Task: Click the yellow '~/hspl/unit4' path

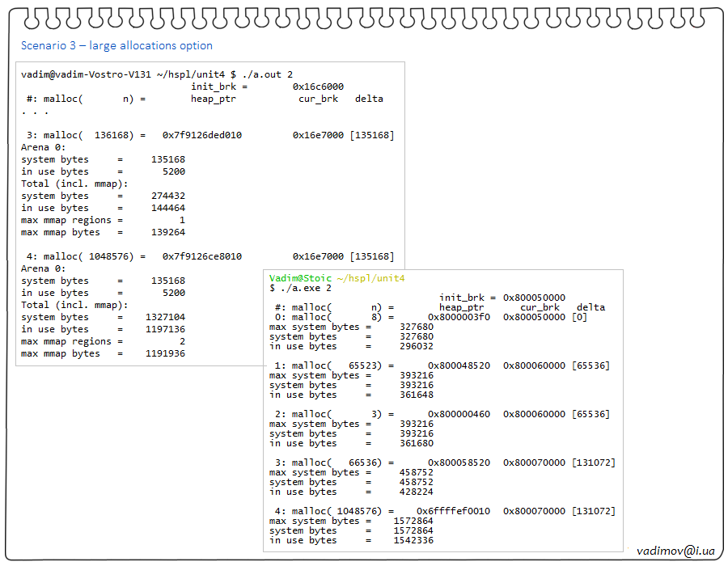Action: 370,278
